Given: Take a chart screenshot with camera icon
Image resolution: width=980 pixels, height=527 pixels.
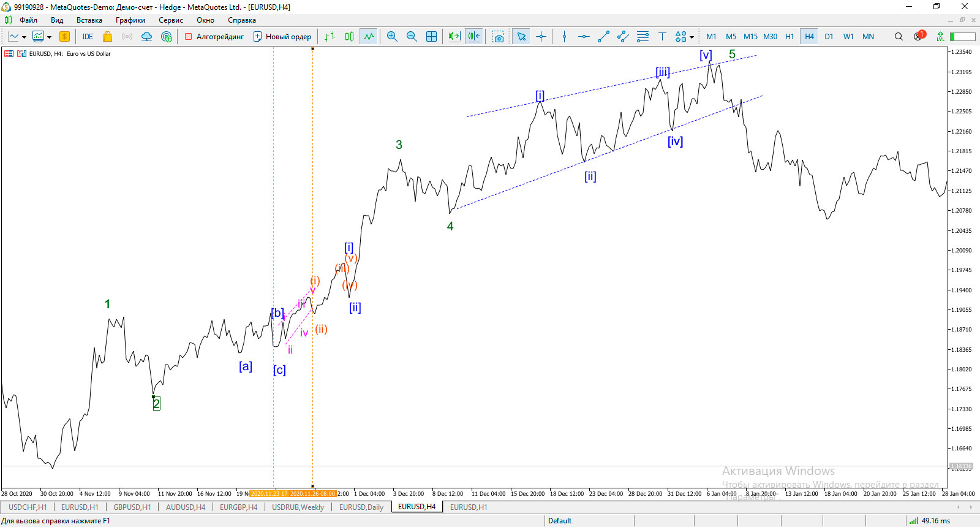Looking at the screenshot, I should click(x=498, y=37).
